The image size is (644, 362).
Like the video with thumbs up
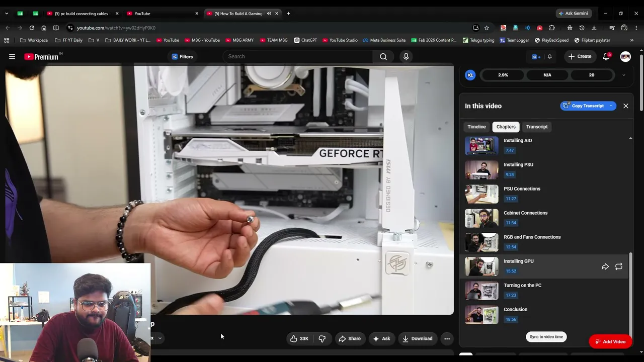(x=299, y=339)
